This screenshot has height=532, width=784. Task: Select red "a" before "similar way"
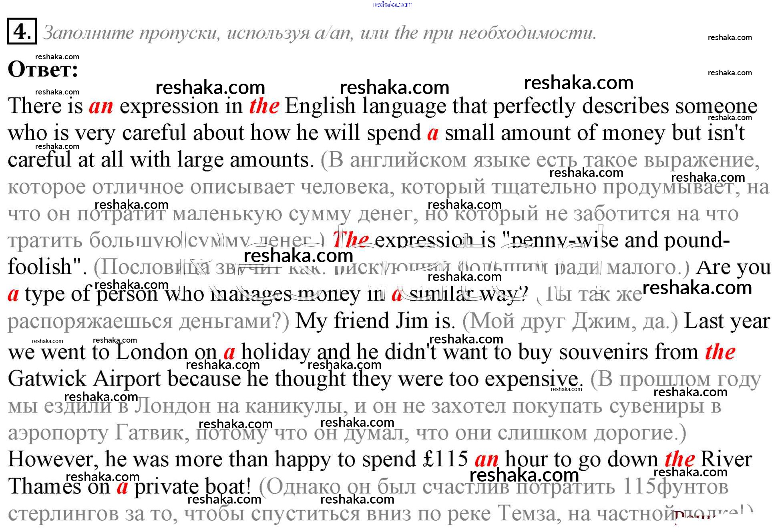click(x=397, y=295)
